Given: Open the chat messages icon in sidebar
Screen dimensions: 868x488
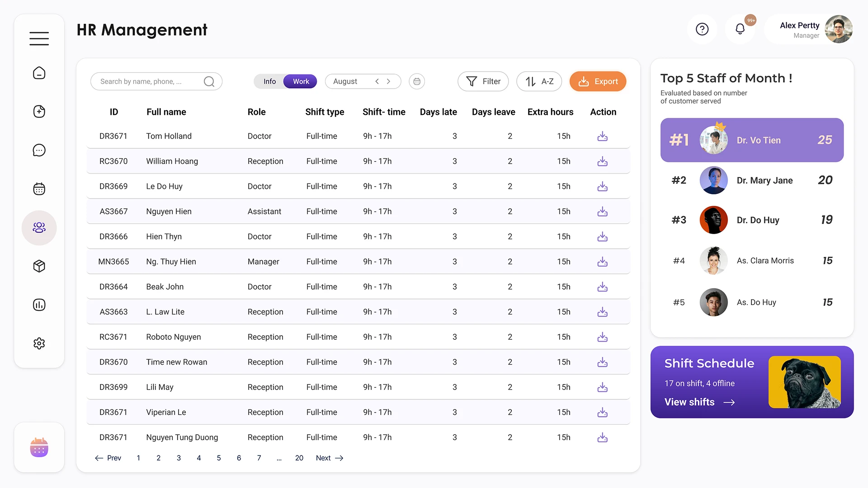Looking at the screenshot, I should 39,150.
